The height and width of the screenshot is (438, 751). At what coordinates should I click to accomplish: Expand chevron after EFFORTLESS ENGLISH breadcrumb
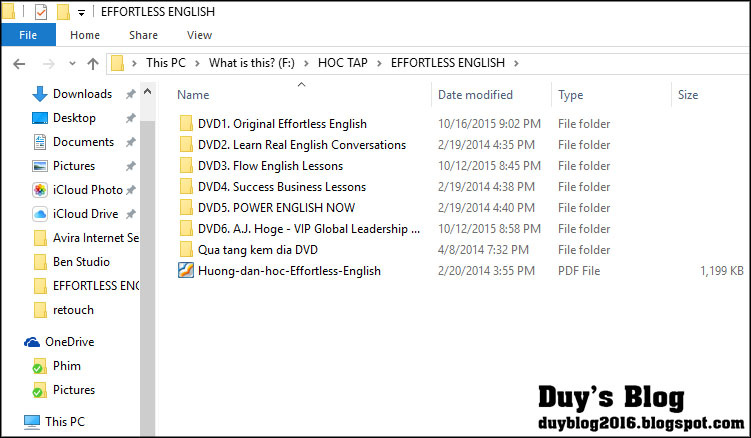[x=516, y=63]
